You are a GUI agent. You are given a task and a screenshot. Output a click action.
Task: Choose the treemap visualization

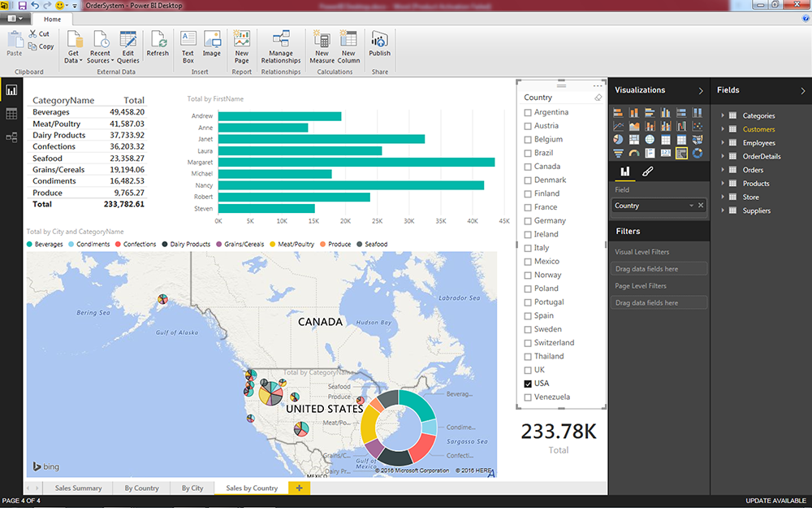[x=634, y=140]
